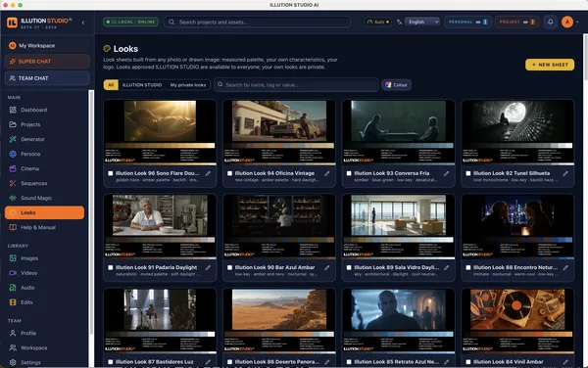Viewport: 588px width, 368px height.
Task: Open the Auto mode selector
Action: point(377,23)
